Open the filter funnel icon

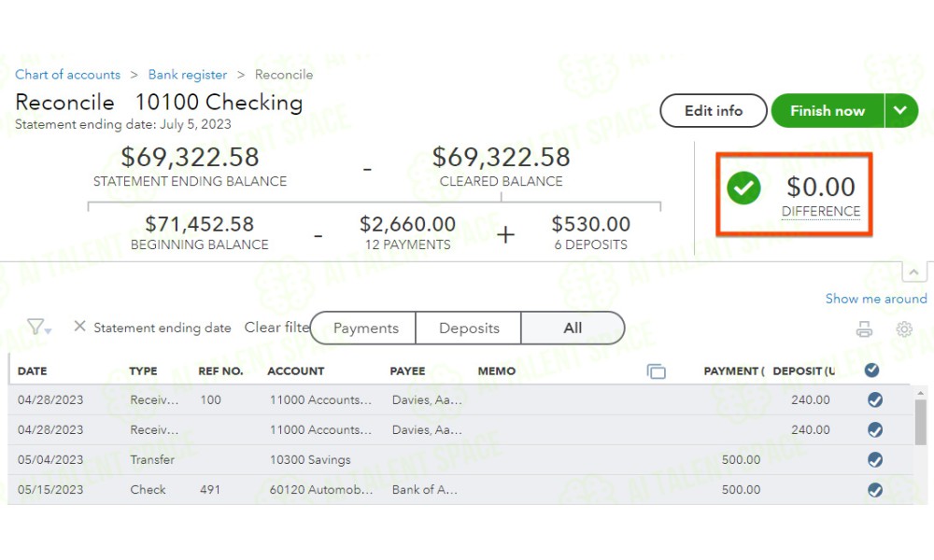[36, 327]
